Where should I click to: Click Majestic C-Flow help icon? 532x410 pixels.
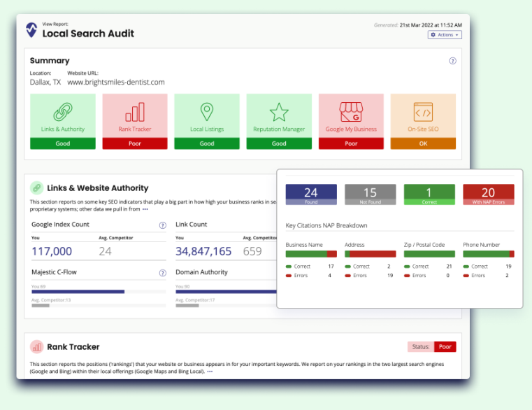(163, 273)
